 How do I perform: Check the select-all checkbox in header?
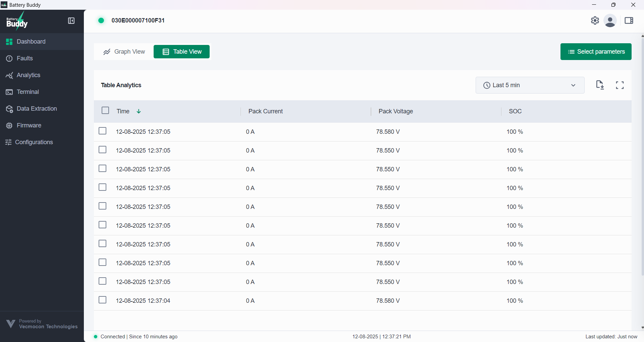coord(105,111)
